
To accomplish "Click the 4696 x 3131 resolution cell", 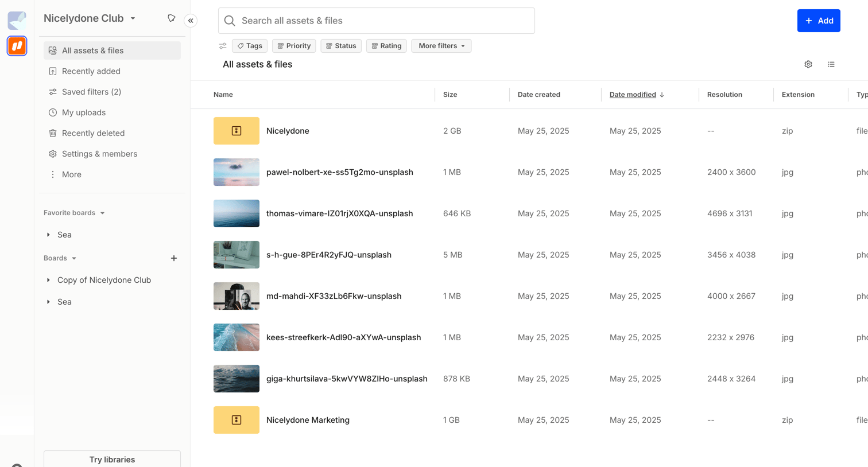I will (730, 213).
